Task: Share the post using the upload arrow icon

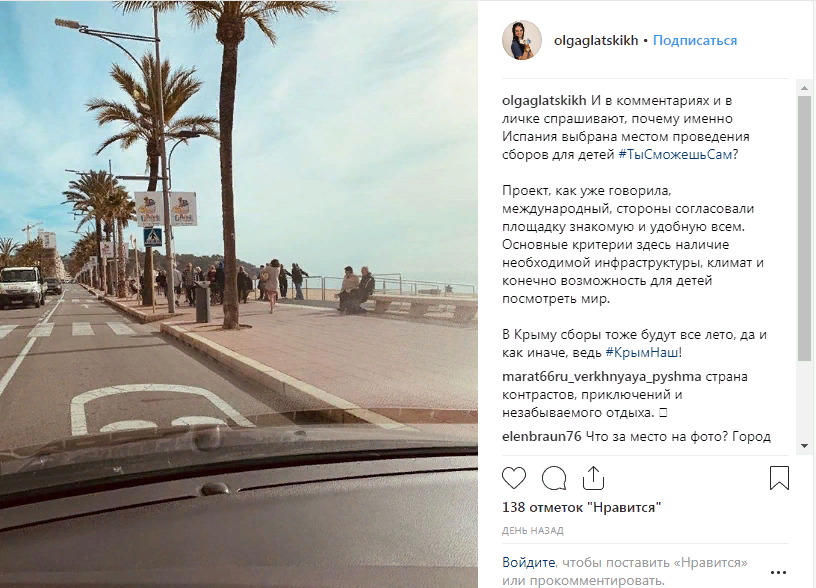Action: 593,478
